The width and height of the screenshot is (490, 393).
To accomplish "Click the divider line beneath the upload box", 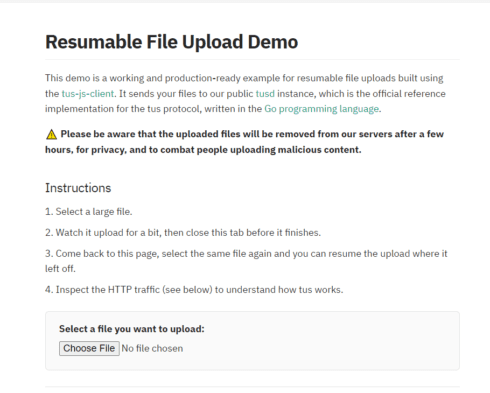I will pyautogui.click(x=252, y=387).
